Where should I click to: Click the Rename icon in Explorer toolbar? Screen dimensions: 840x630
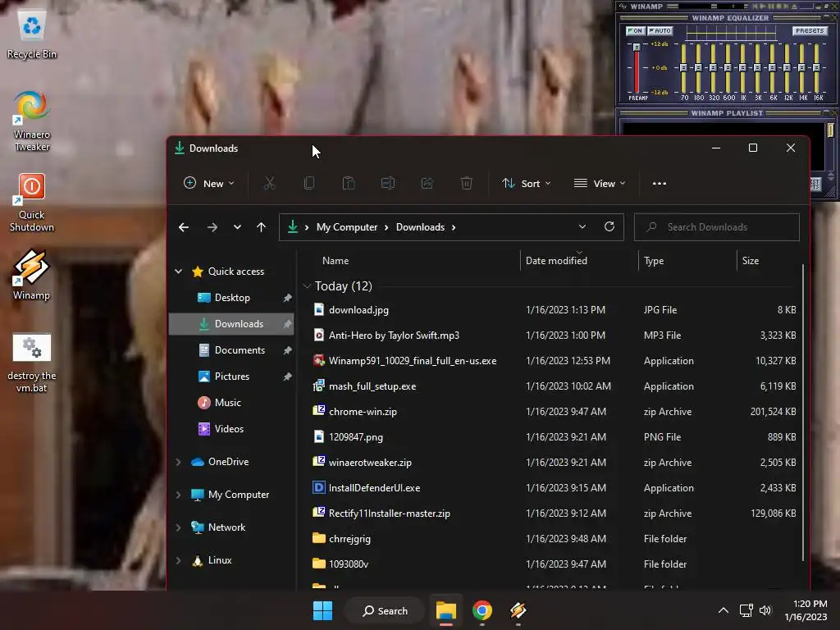(x=388, y=183)
